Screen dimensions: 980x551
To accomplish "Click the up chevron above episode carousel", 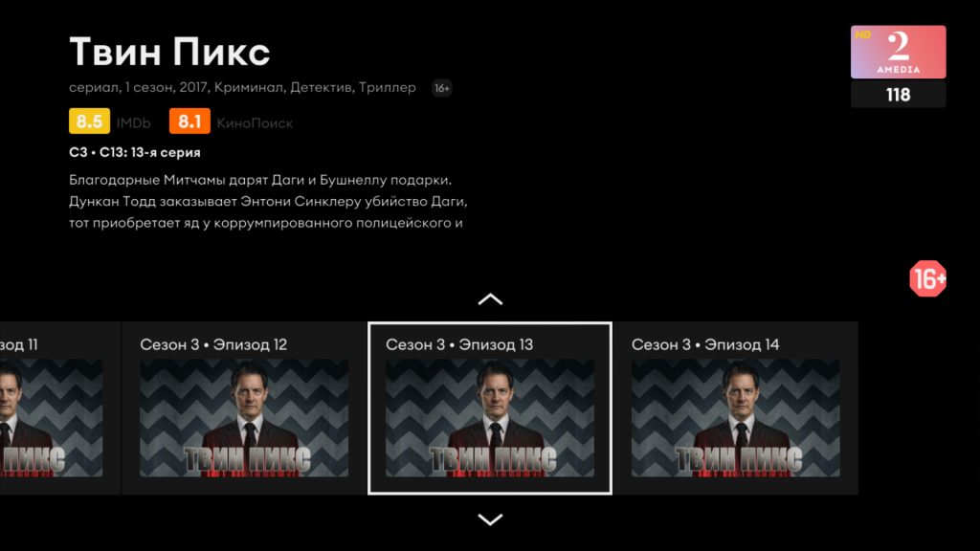I will (x=490, y=299).
